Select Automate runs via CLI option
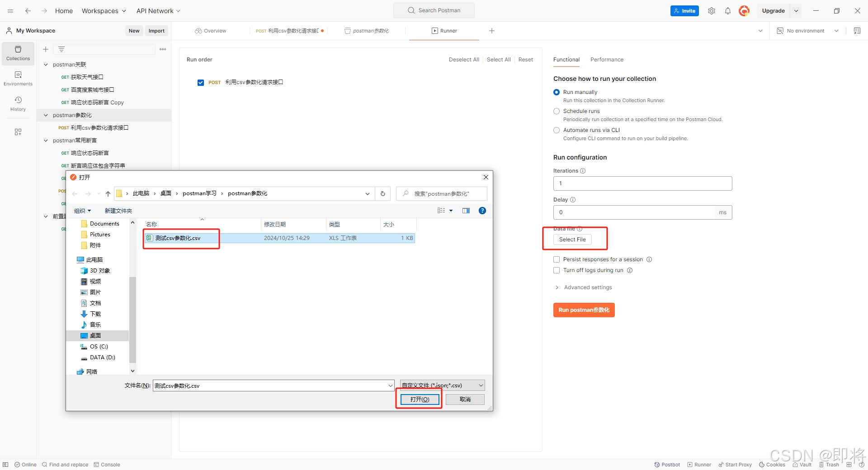The image size is (868, 470). (557, 130)
